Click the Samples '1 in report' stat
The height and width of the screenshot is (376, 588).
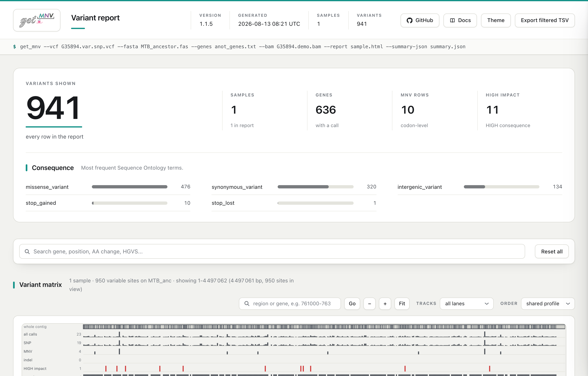[242, 125]
